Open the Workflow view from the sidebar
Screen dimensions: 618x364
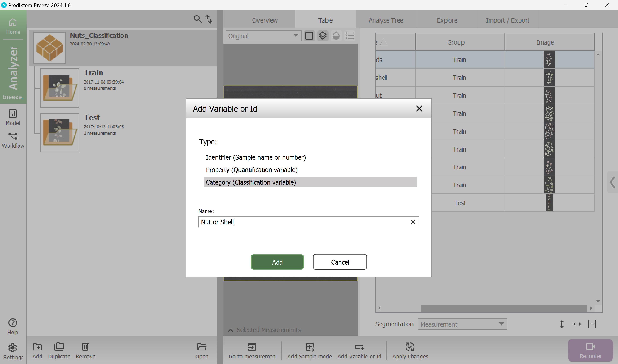[x=13, y=140]
